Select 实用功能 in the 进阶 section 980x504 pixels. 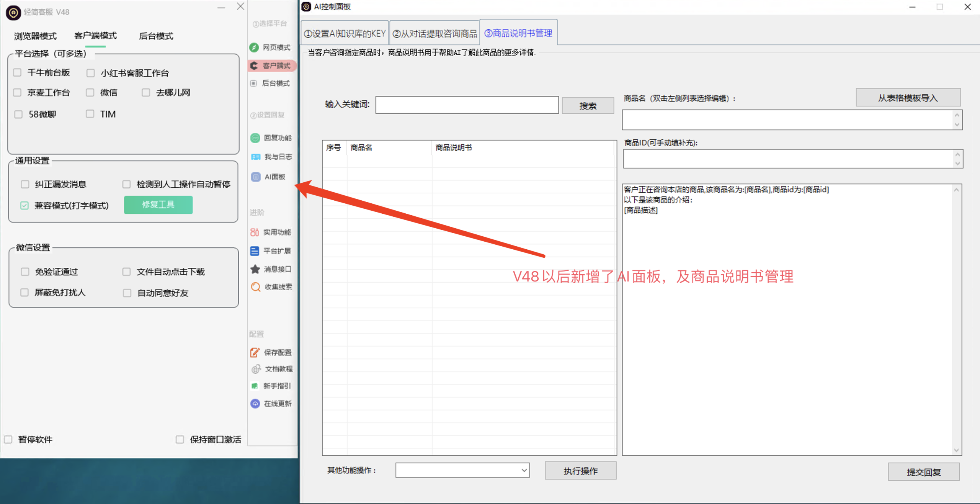click(x=276, y=232)
